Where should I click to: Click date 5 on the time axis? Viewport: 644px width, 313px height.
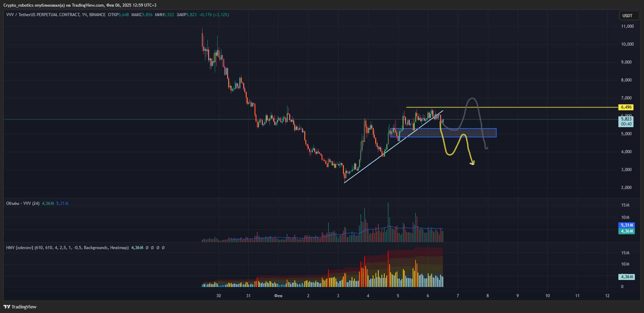pyautogui.click(x=398, y=296)
